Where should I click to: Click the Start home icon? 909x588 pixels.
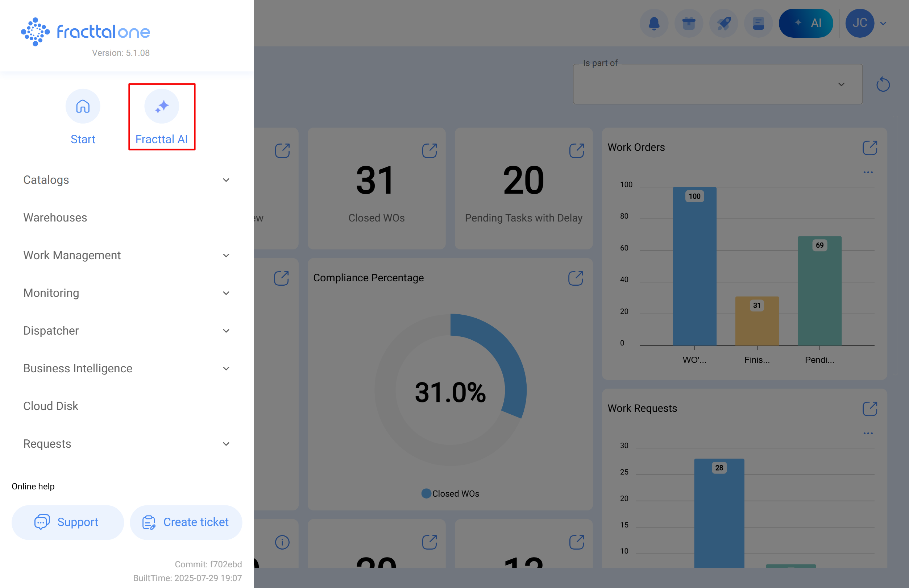(83, 107)
